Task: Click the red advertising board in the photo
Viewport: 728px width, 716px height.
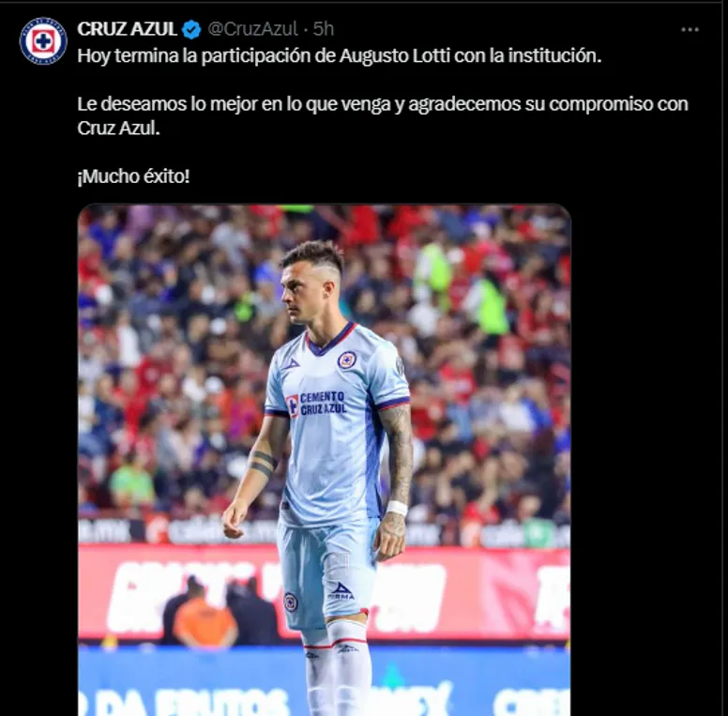Action: [324, 594]
